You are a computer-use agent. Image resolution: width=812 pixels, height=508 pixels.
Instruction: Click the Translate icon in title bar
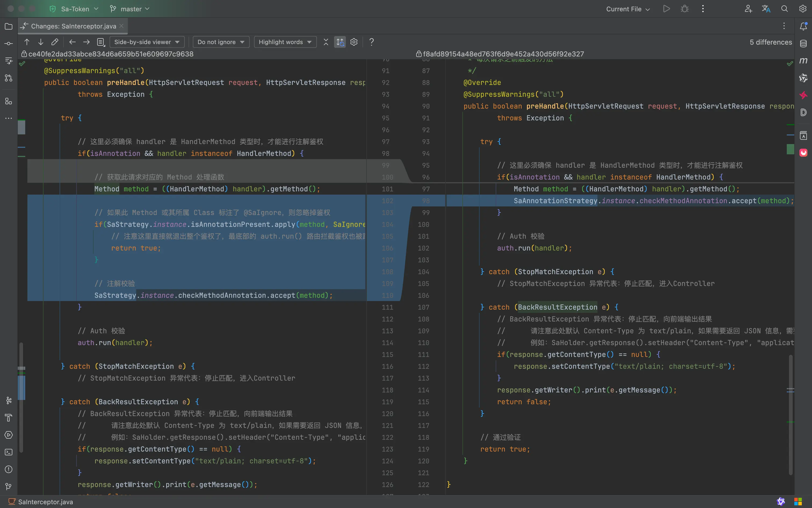pos(766,9)
